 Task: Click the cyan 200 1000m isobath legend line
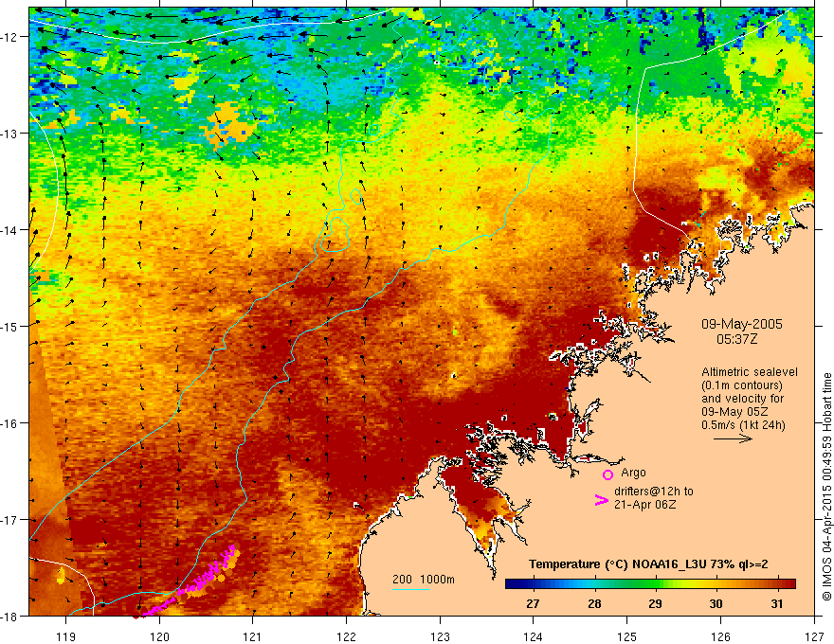point(411,589)
